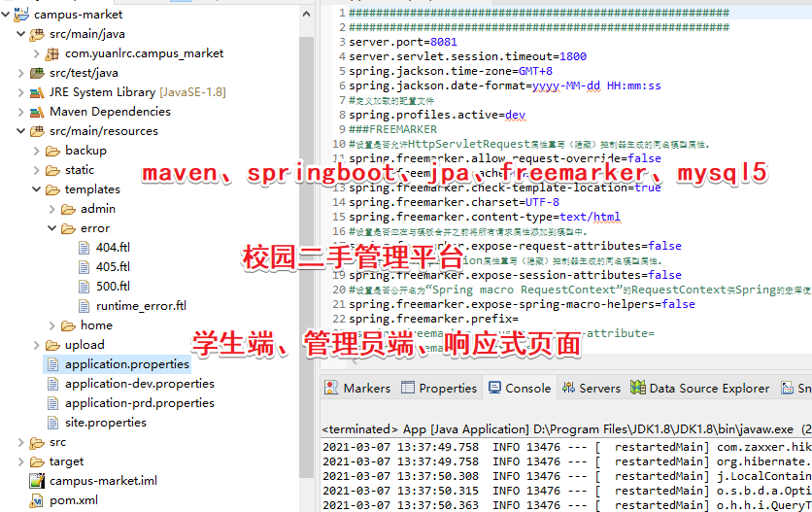Click the JRE System Library icon

[37, 92]
